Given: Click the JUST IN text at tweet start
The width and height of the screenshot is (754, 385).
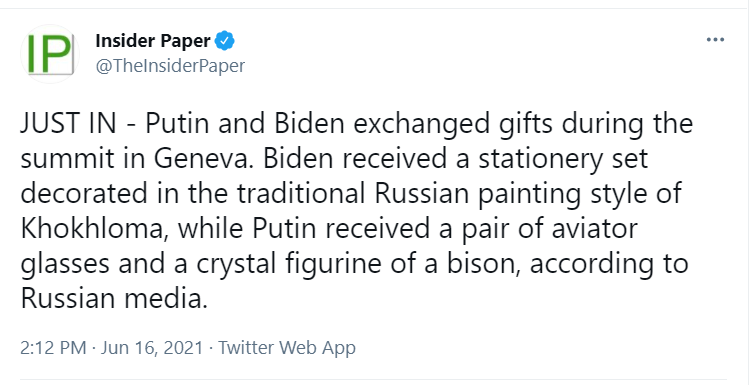Looking at the screenshot, I should (x=68, y=123).
